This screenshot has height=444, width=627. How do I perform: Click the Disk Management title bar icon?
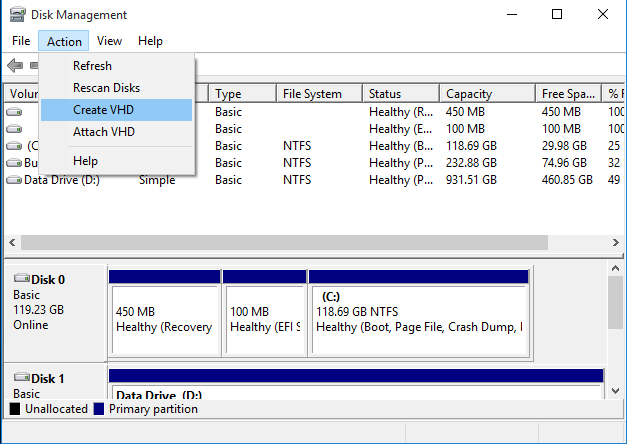tap(17, 15)
